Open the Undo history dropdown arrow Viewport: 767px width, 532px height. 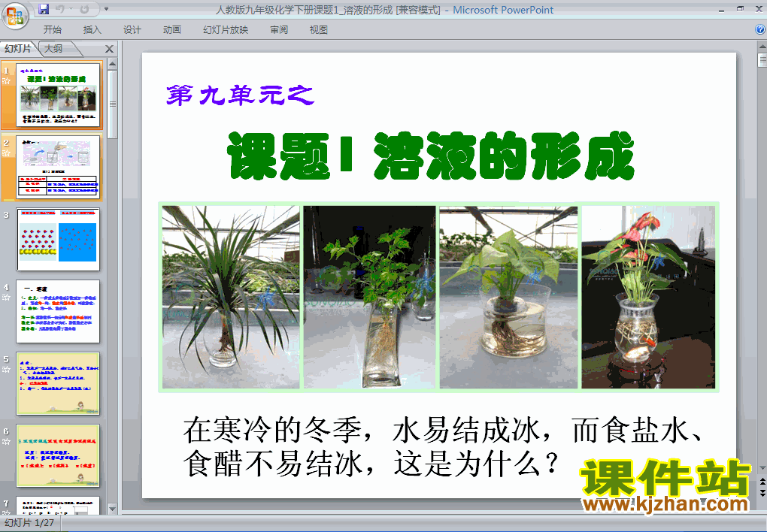[x=71, y=9]
